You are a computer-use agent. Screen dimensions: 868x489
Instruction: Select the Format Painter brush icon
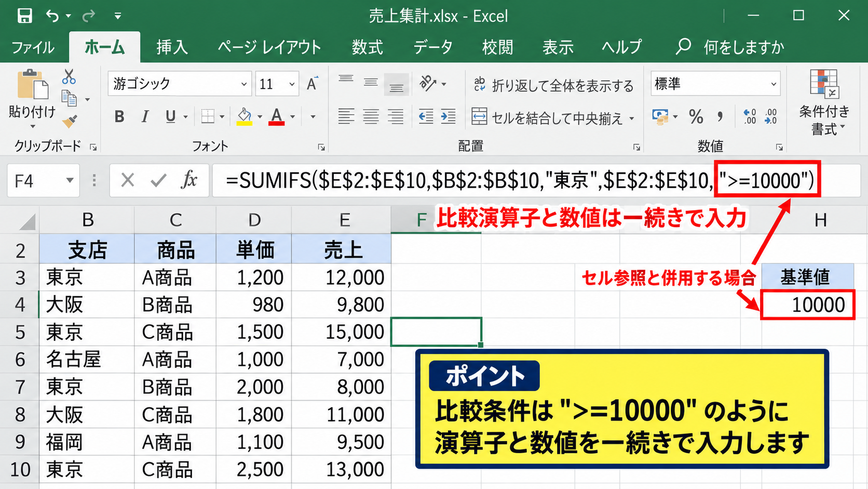70,121
